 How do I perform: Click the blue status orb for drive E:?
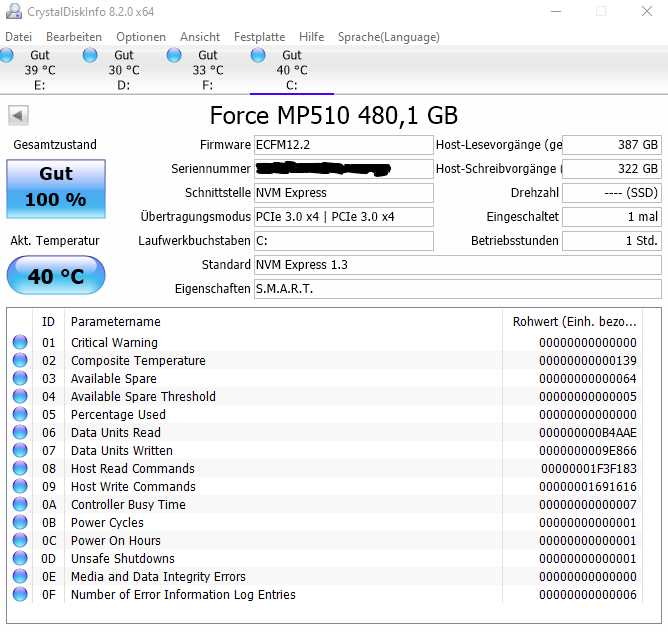[6, 55]
